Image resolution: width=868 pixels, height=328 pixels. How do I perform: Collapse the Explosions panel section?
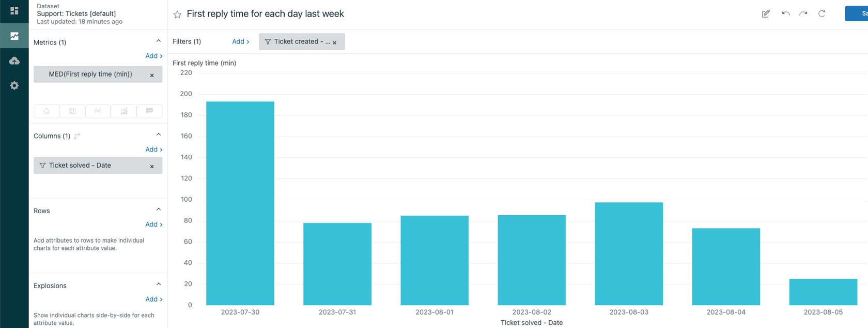(159, 284)
